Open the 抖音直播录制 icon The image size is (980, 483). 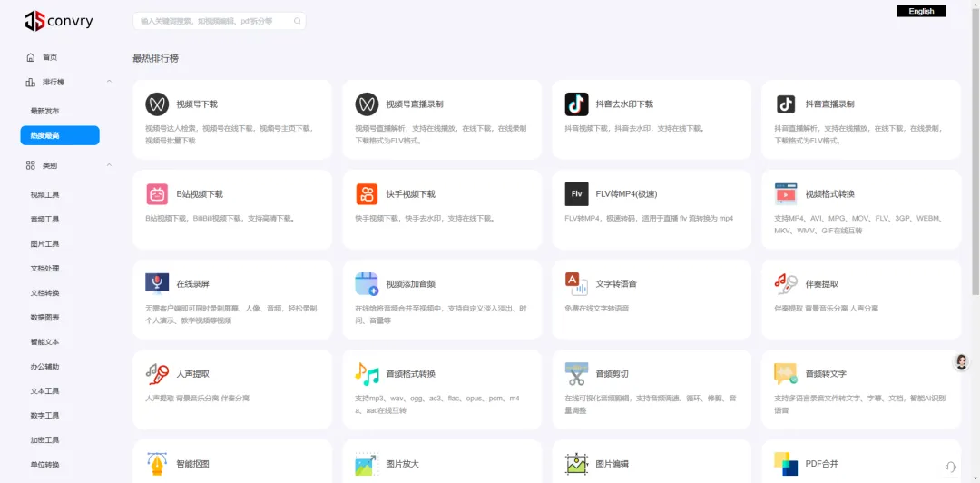[x=786, y=103]
